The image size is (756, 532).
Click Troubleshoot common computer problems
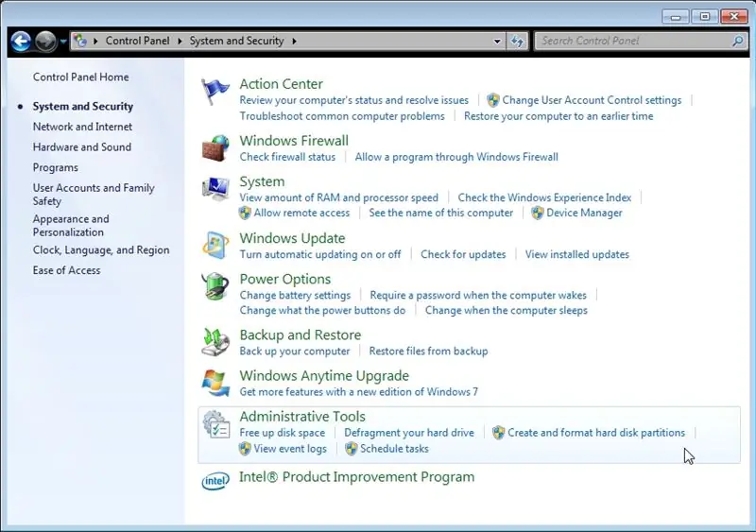[x=342, y=116]
